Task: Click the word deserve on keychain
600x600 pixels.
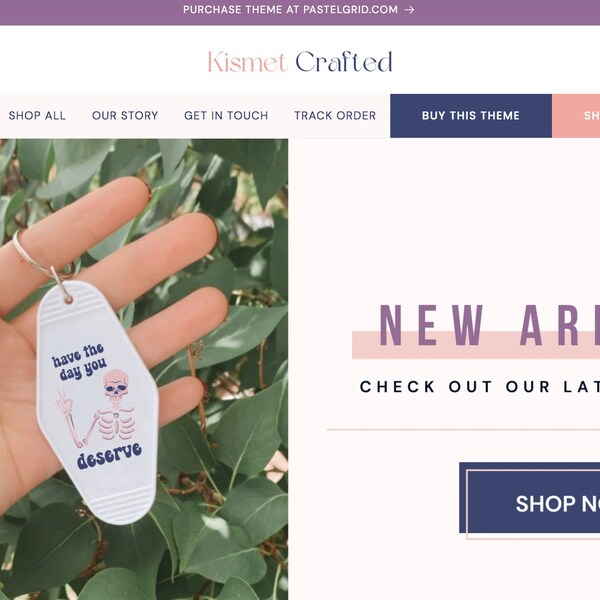Action: 109,456
